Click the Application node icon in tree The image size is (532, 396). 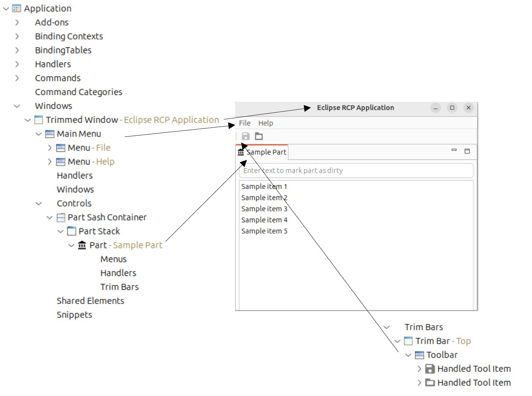16,8
